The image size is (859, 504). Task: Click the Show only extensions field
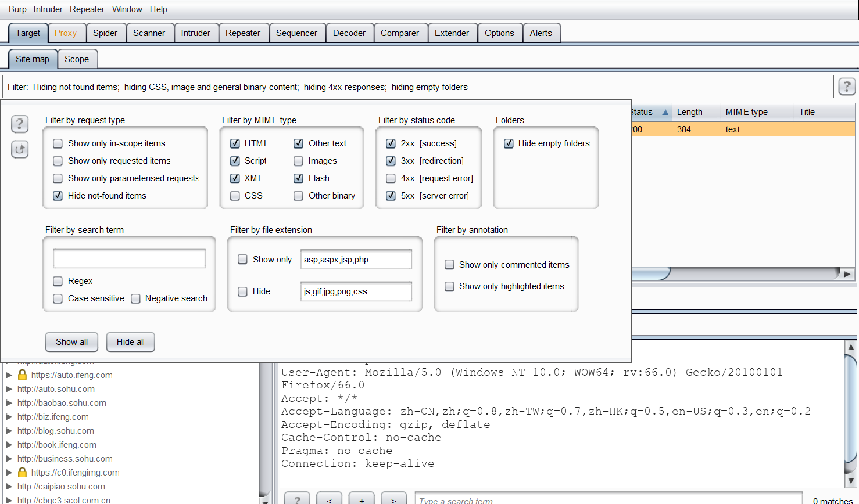tap(356, 260)
